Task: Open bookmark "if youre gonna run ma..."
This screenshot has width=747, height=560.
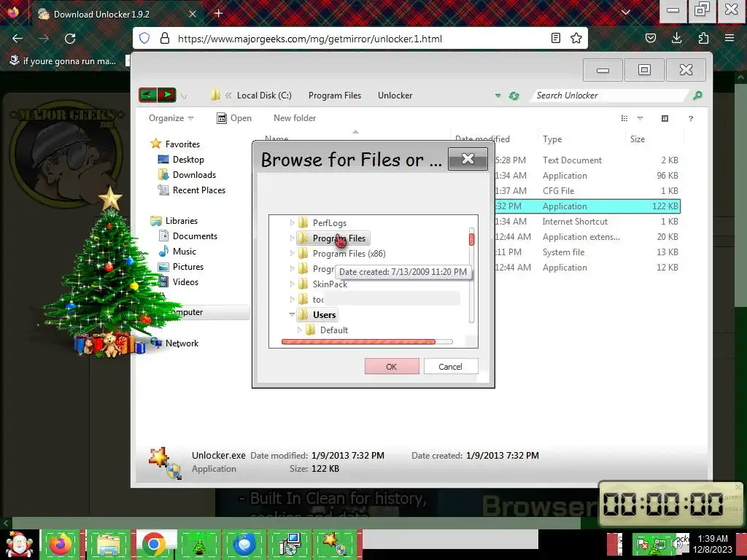Action: tap(63, 61)
